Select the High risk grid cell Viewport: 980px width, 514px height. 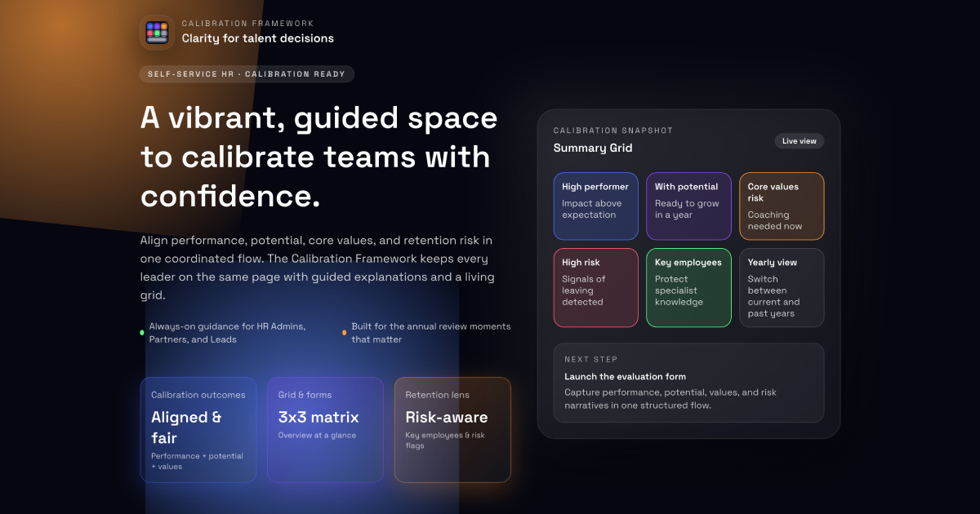[x=595, y=287]
